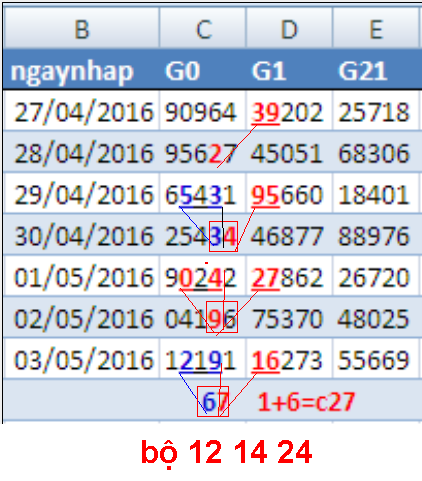The height and width of the screenshot is (481, 422).
Task: Click cell containing 55669
Action: click(376, 359)
